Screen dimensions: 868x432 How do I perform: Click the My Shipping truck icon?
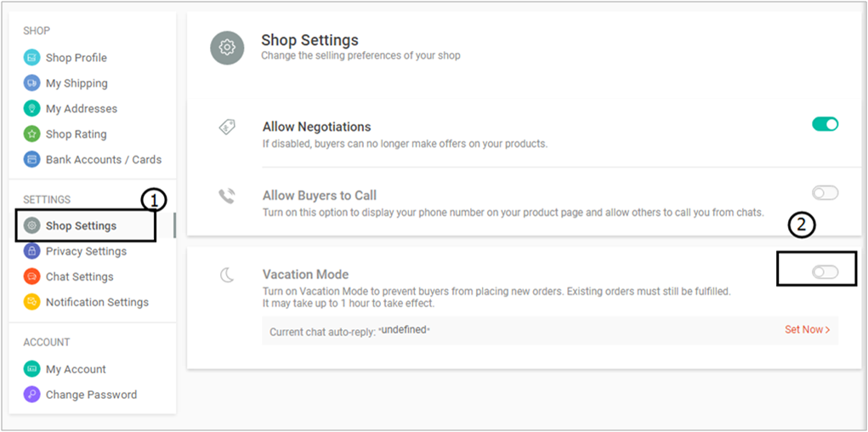pos(32,83)
